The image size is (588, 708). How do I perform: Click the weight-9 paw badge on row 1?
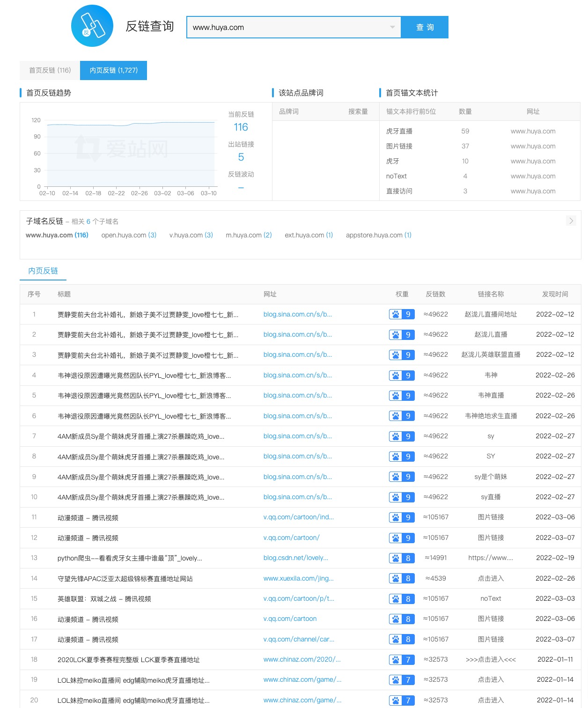401,314
